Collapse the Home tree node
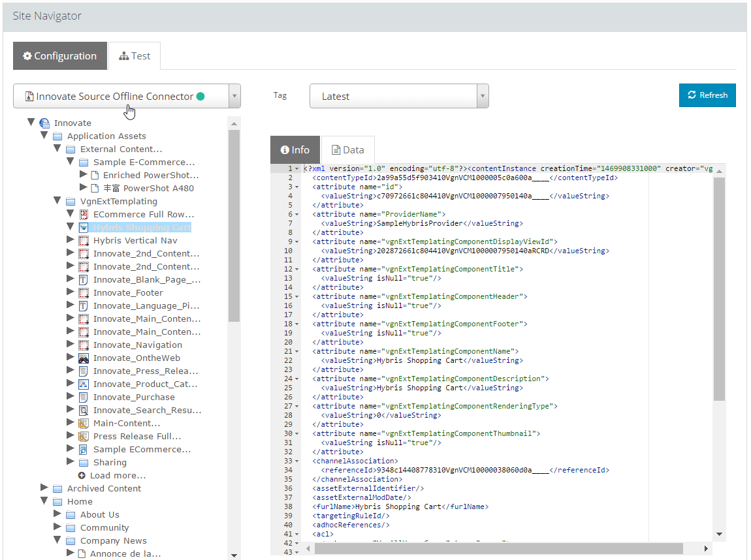Screen dimensions: 751x560 coord(44,501)
